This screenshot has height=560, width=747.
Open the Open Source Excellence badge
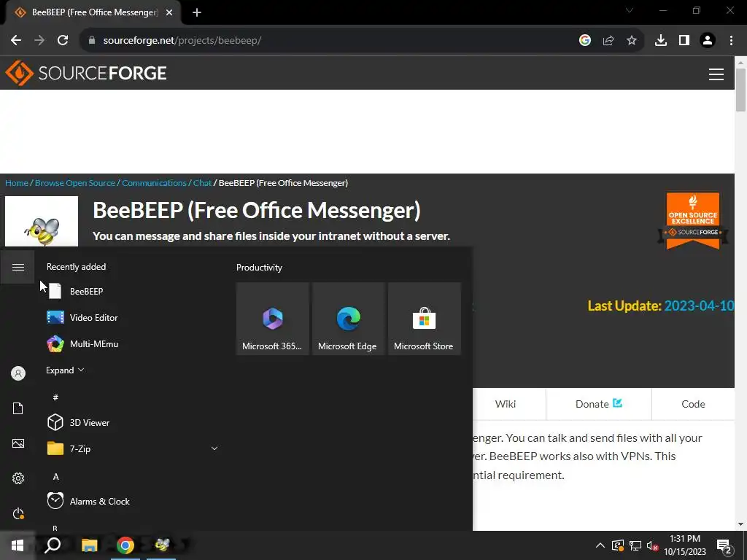click(693, 220)
